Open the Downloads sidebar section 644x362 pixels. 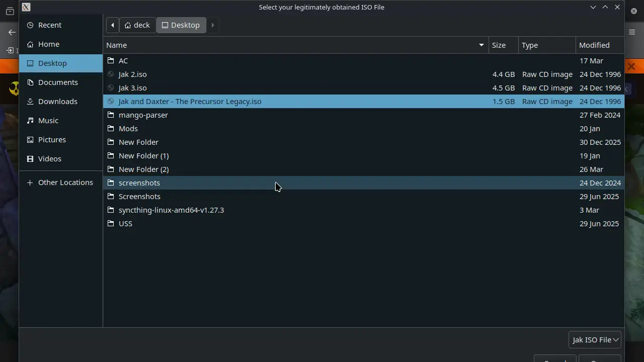[x=57, y=101]
